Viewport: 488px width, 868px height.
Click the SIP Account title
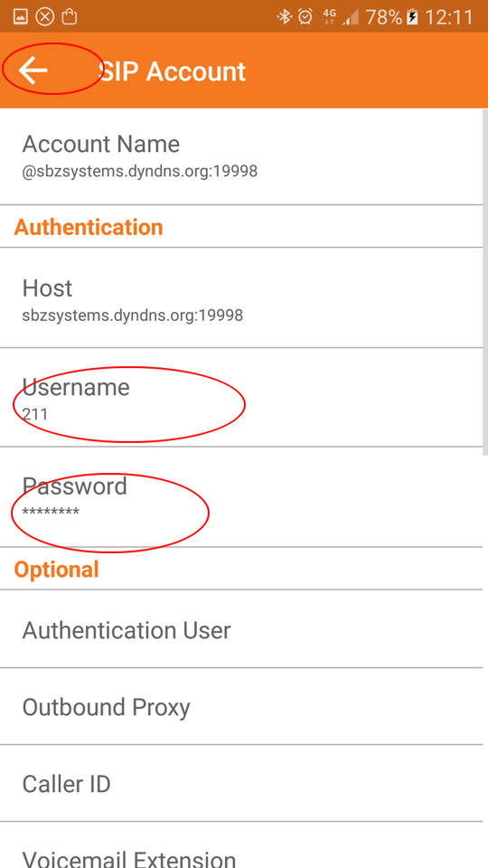[x=172, y=71]
